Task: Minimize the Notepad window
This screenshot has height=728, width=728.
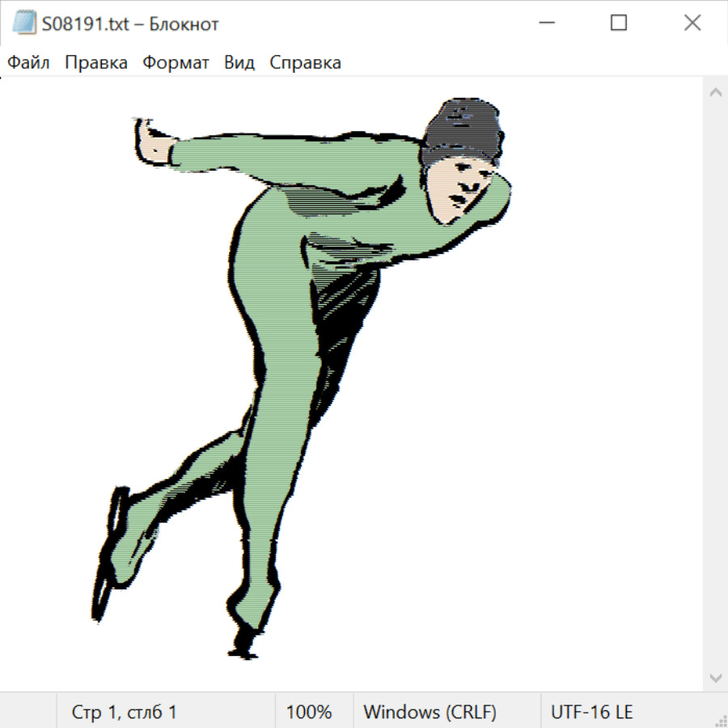Action: coord(544,23)
